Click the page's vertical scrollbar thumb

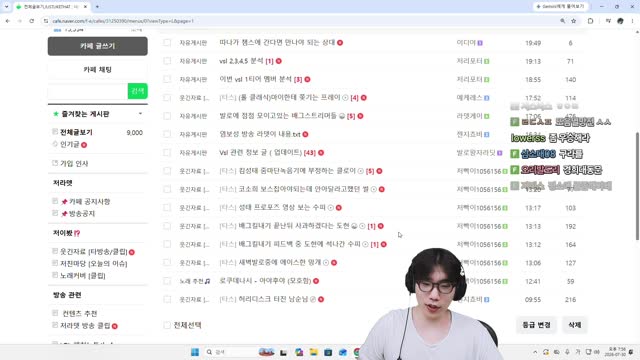(637, 186)
